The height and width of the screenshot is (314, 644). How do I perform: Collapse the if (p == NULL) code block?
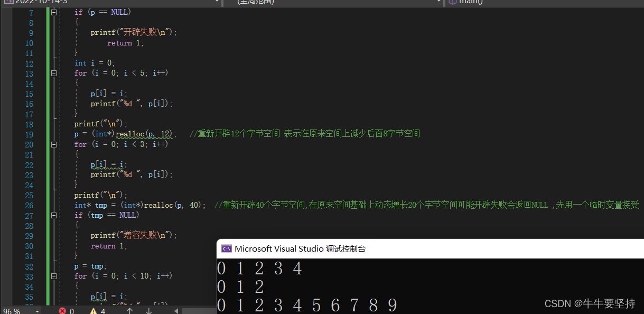53,12
